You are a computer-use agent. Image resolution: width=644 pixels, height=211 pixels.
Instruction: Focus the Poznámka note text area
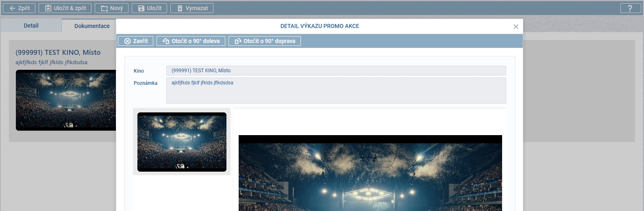click(x=336, y=90)
